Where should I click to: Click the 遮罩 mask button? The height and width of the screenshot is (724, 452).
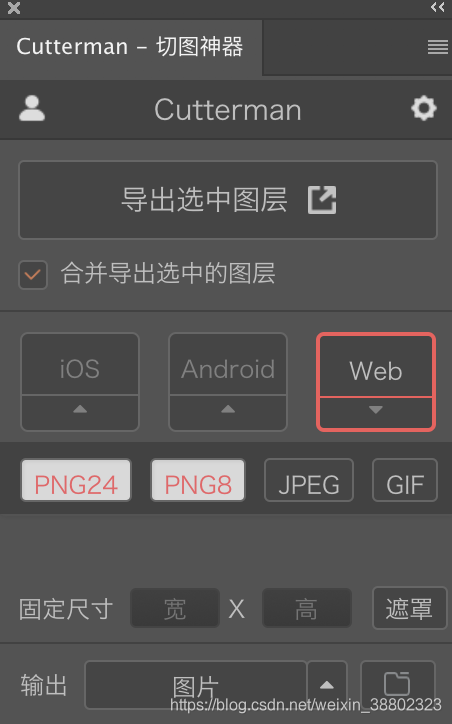410,608
